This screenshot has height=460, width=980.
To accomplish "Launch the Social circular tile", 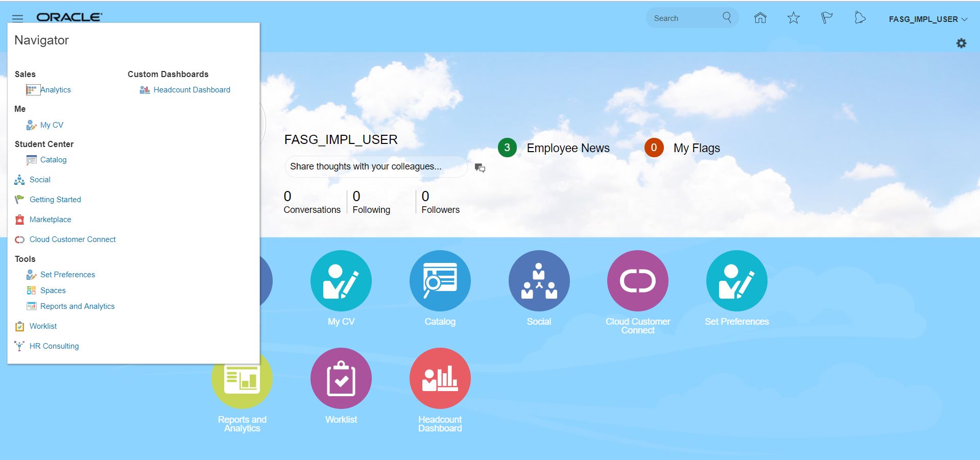I will 539,281.
